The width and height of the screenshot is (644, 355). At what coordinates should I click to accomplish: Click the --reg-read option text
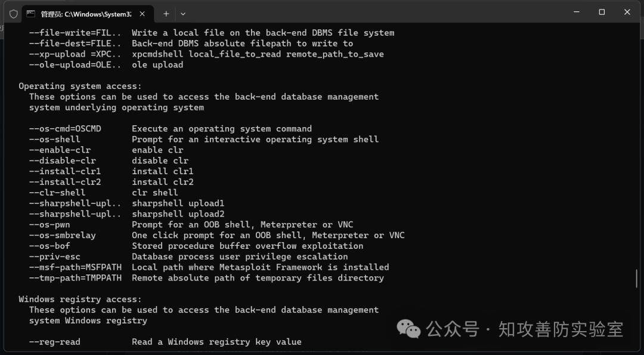(x=54, y=341)
